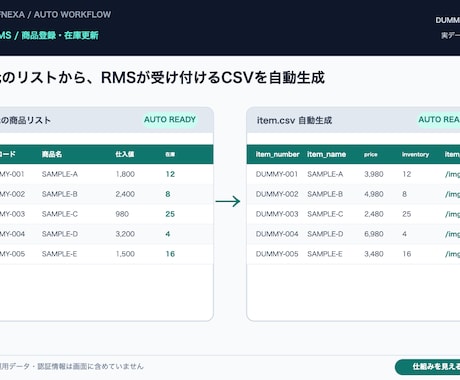460x380 pixels.
Task: Click the AUTO READY badge on 商品リスト card
Action: coord(170,120)
